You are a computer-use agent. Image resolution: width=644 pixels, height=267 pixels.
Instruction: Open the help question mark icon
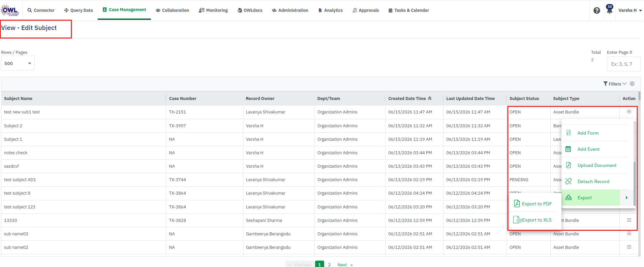(596, 10)
